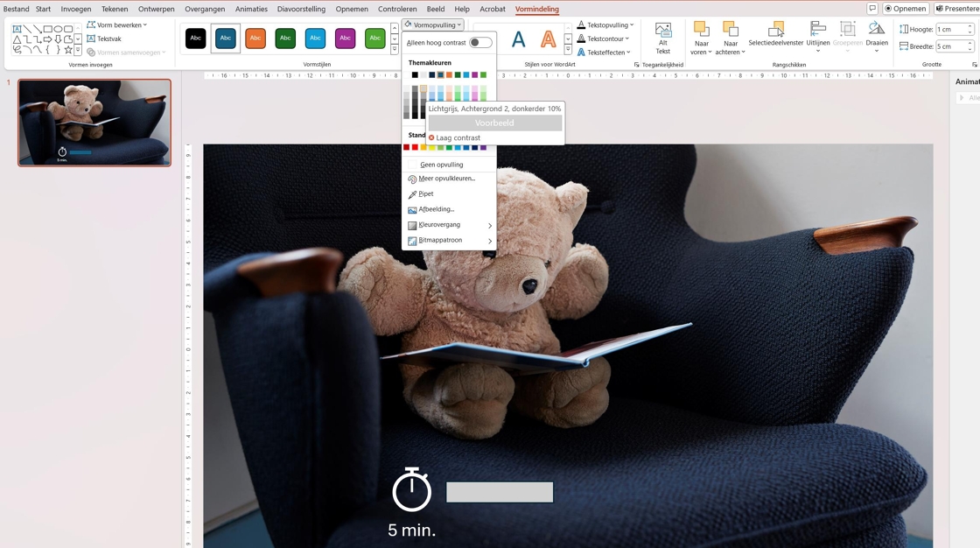Apply the light blue Abc shape style
The width and height of the screenshot is (980, 548).
[x=315, y=39]
